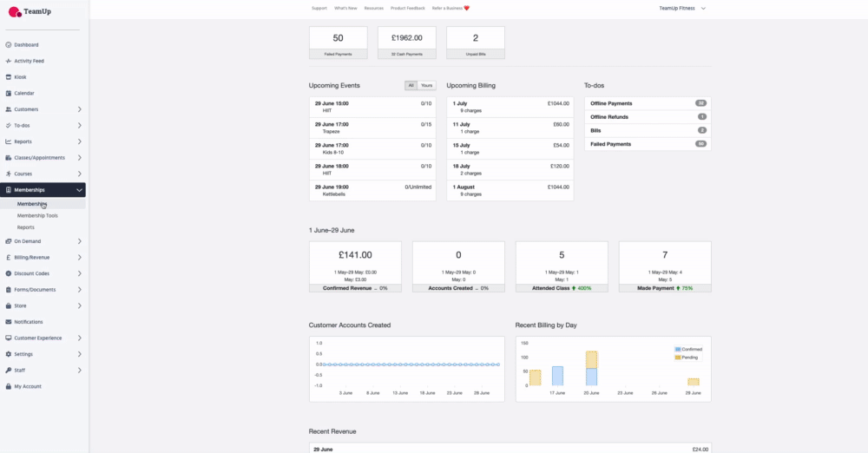Open the TeamUp Fitness account dropdown
Image resolution: width=868 pixels, height=453 pixels.
tap(682, 8)
